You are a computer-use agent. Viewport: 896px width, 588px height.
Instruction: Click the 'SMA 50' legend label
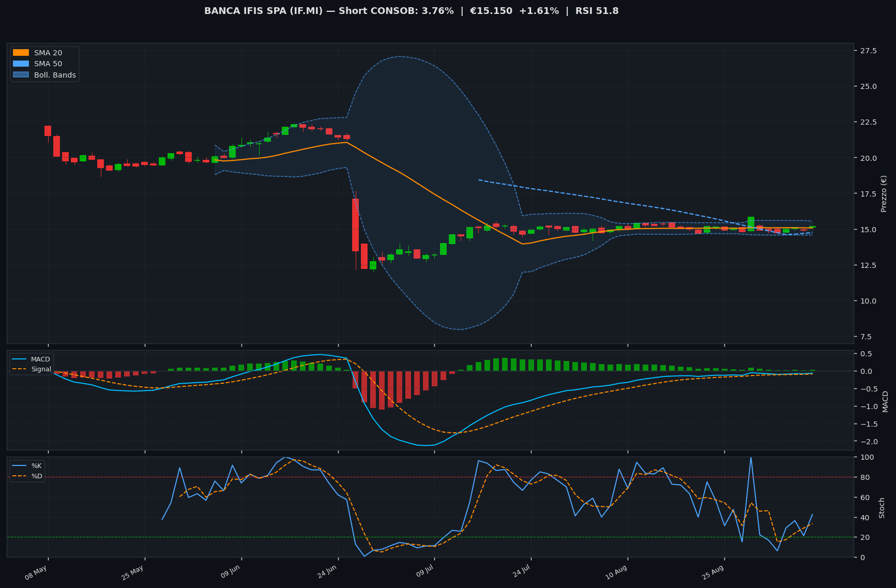pos(48,64)
